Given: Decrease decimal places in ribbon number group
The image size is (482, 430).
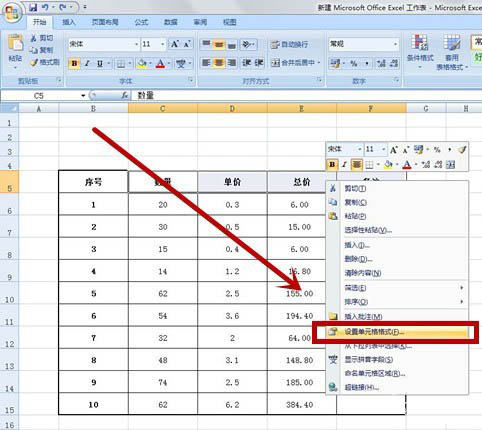Looking at the screenshot, I should coord(394,63).
